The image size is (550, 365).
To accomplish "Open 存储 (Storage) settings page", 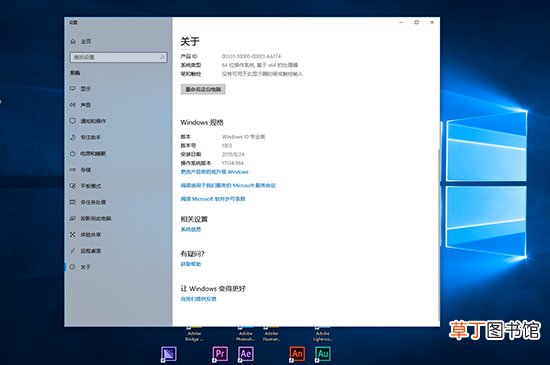I will pyautogui.click(x=81, y=170).
